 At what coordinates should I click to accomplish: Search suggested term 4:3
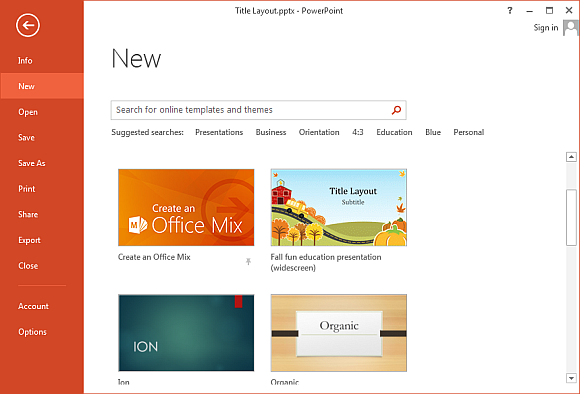[358, 132]
